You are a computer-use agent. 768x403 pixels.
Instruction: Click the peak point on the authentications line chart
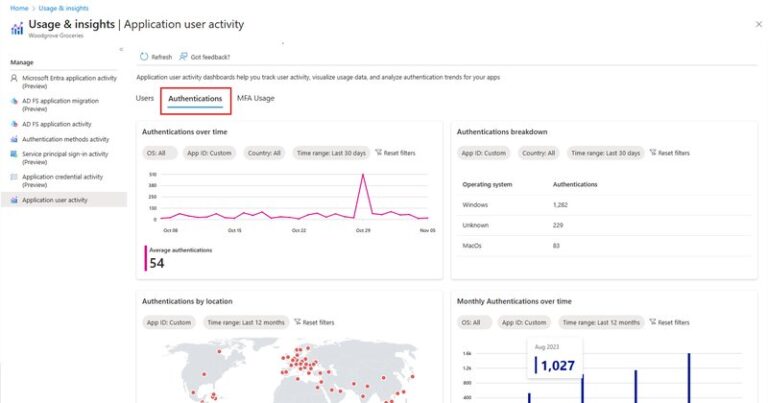coord(363,174)
